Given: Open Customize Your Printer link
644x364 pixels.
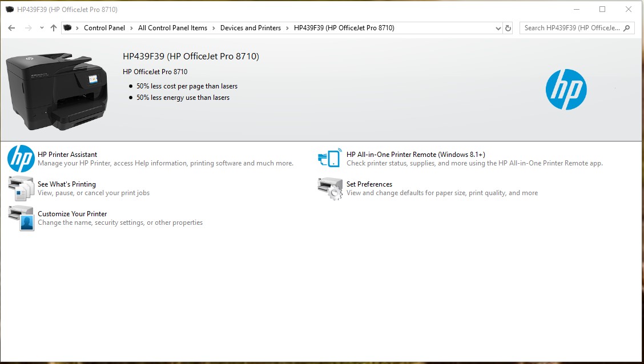Looking at the screenshot, I should point(73,214).
